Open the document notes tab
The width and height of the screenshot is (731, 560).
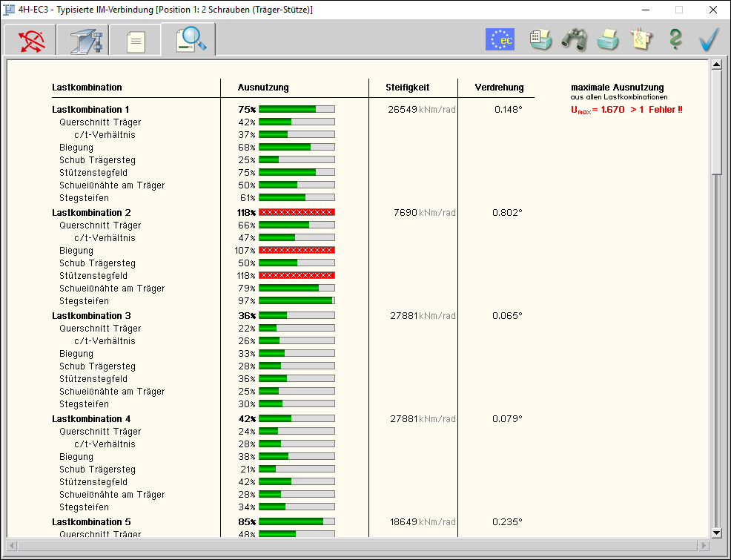click(135, 40)
